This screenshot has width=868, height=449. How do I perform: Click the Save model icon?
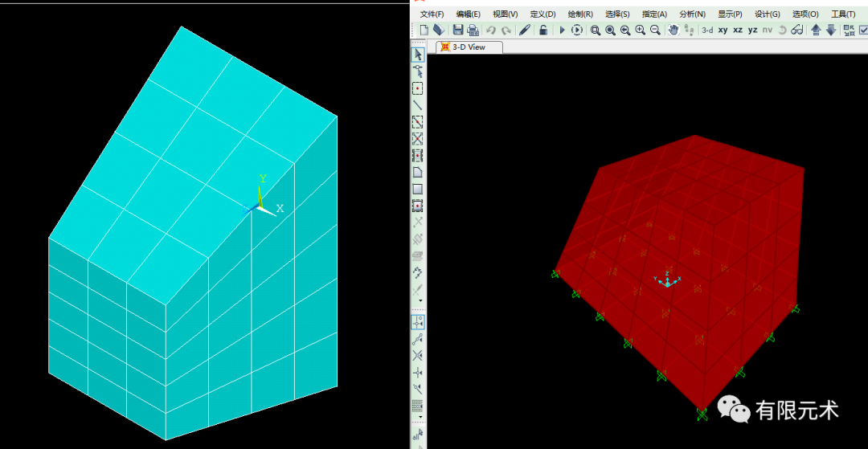coord(457,30)
